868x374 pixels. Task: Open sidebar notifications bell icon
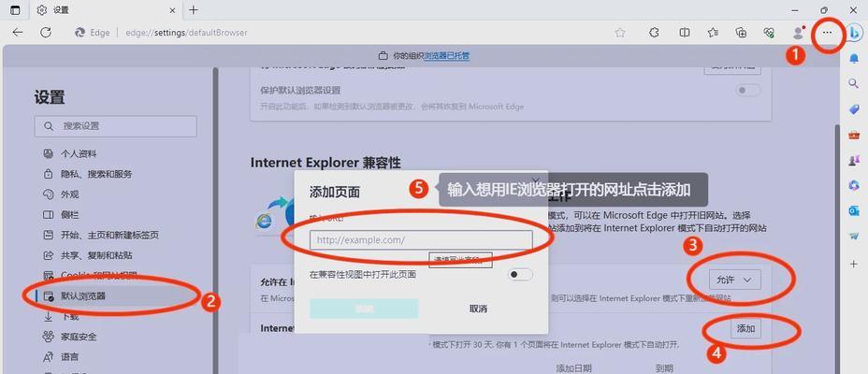coord(854,58)
